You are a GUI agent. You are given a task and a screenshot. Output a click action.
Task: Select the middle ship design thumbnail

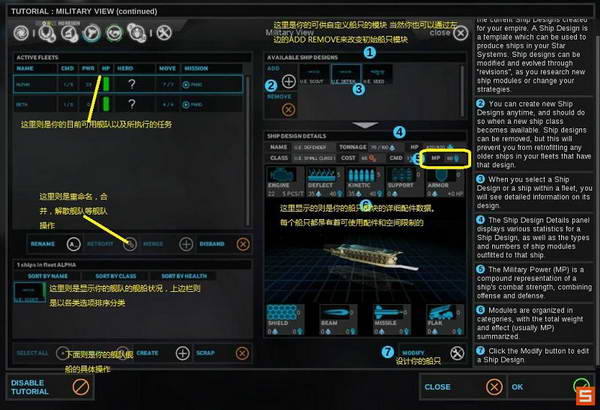(x=346, y=74)
